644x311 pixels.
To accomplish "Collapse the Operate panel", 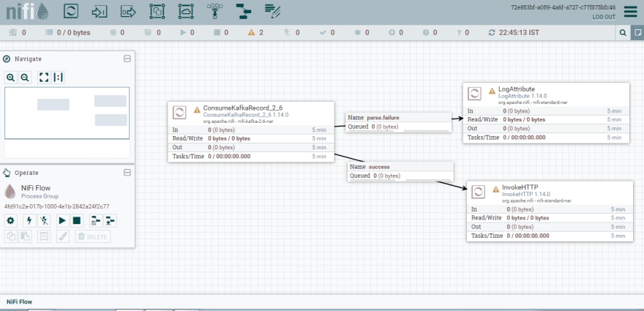I will click(127, 173).
